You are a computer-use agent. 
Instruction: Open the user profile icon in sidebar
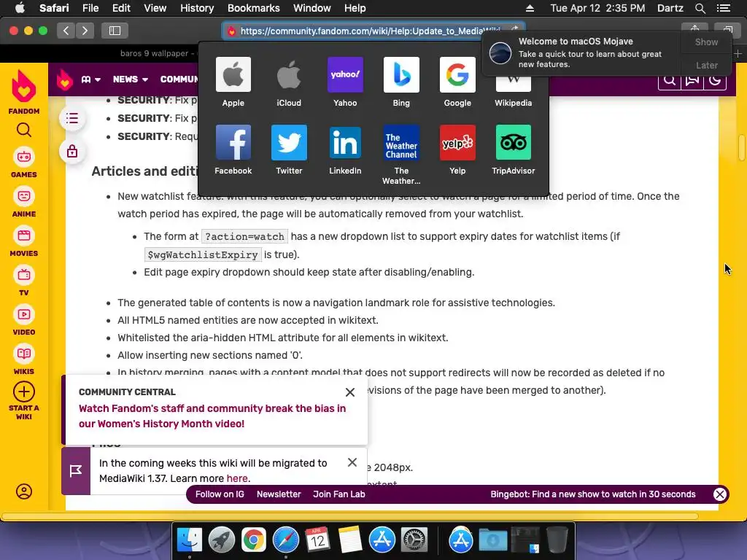coord(24,491)
